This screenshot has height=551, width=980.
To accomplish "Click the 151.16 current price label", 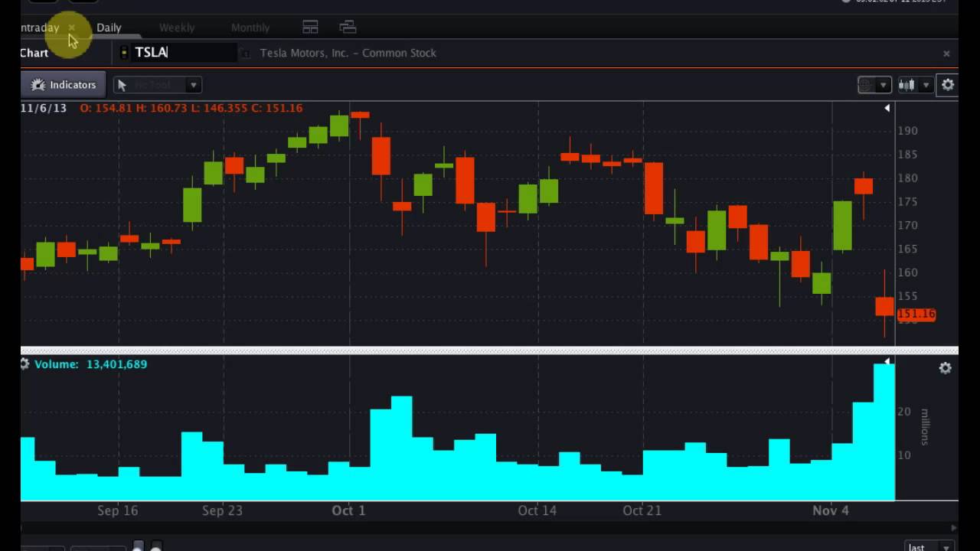I will (x=916, y=314).
